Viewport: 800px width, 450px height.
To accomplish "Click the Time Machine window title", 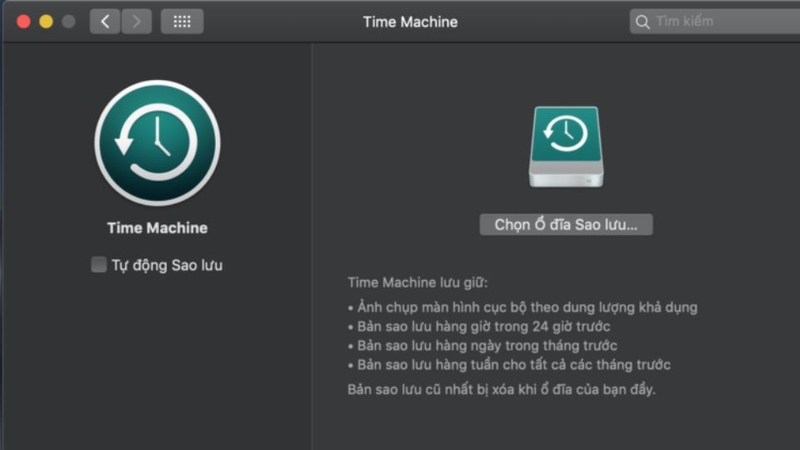I will (410, 22).
